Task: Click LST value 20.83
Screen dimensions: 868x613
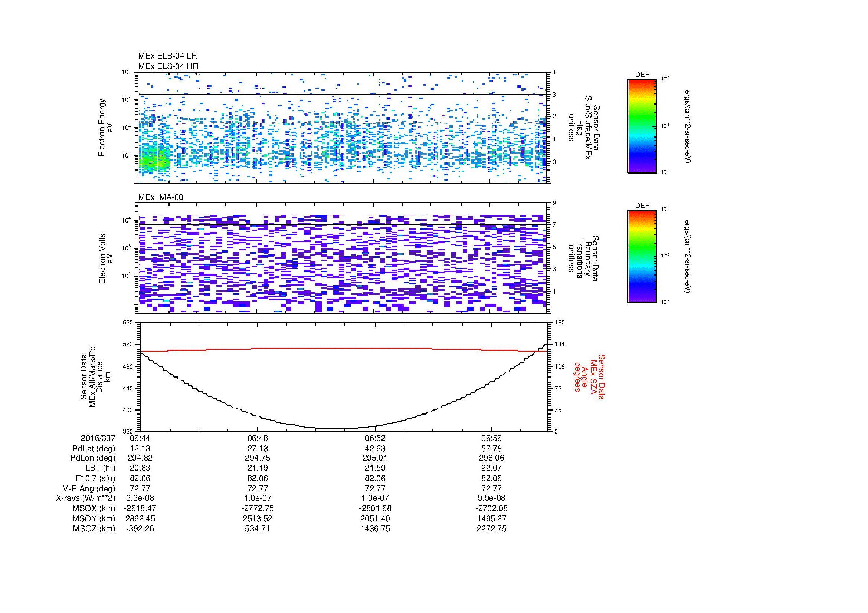Action: pos(140,468)
